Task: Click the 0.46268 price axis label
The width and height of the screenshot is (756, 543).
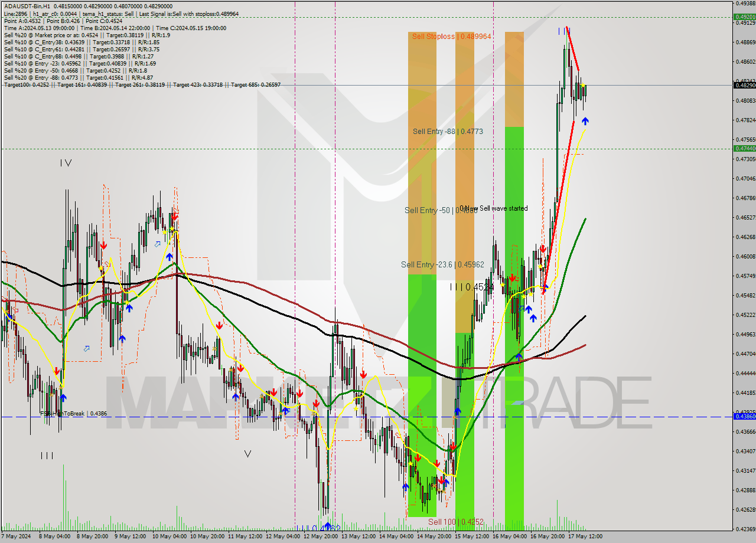Action: coord(745,237)
